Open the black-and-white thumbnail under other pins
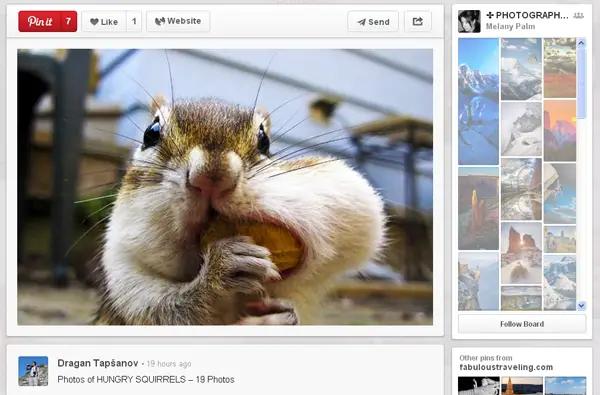 point(479,386)
